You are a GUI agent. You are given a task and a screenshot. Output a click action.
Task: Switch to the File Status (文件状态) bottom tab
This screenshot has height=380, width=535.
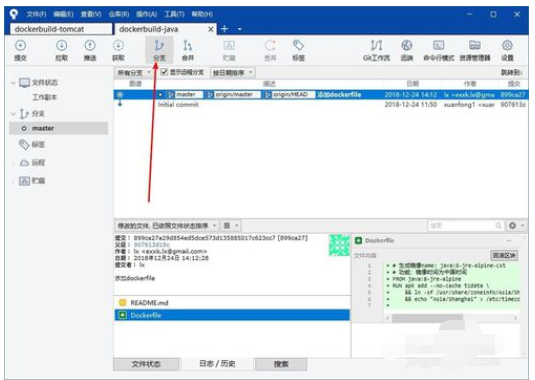[x=146, y=364]
